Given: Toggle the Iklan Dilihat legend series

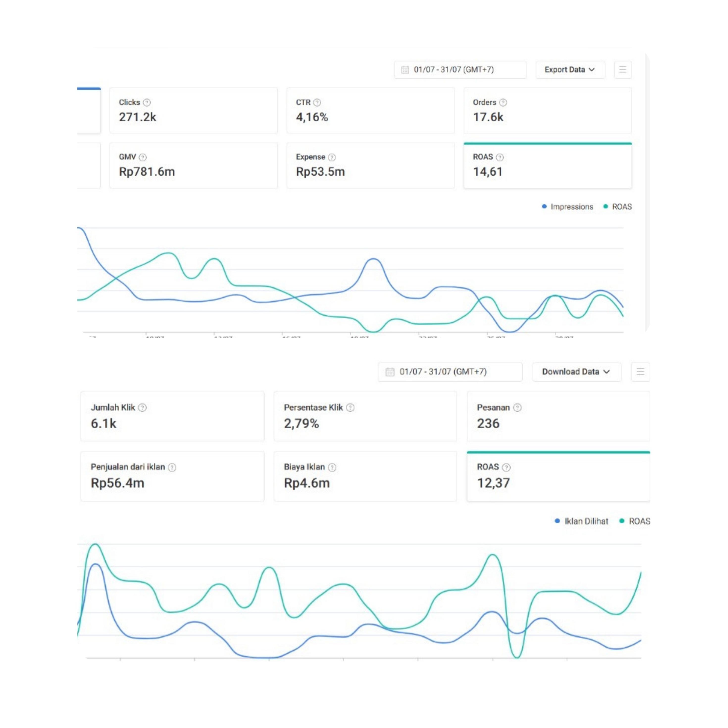Looking at the screenshot, I should [582, 521].
